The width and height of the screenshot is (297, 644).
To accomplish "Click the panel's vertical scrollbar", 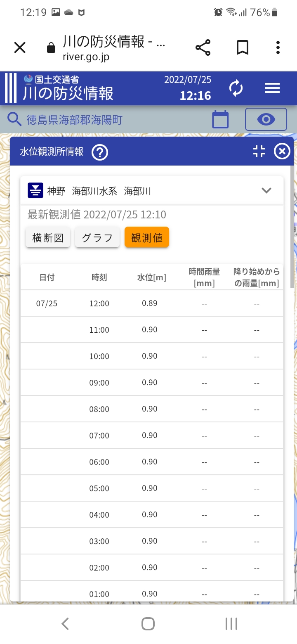I will coord(292,227).
